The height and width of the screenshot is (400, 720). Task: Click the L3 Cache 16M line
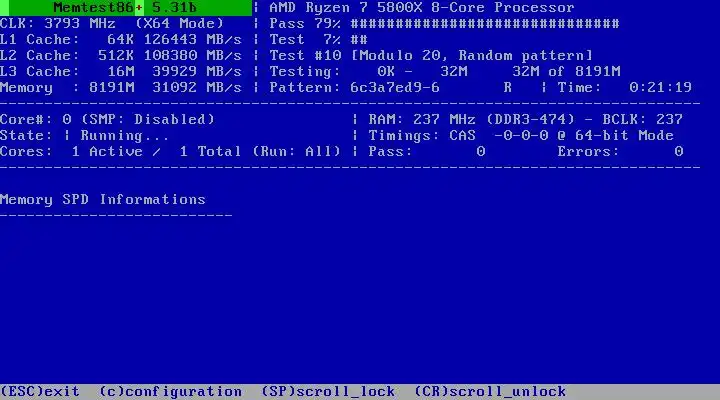pyautogui.click(x=121, y=72)
